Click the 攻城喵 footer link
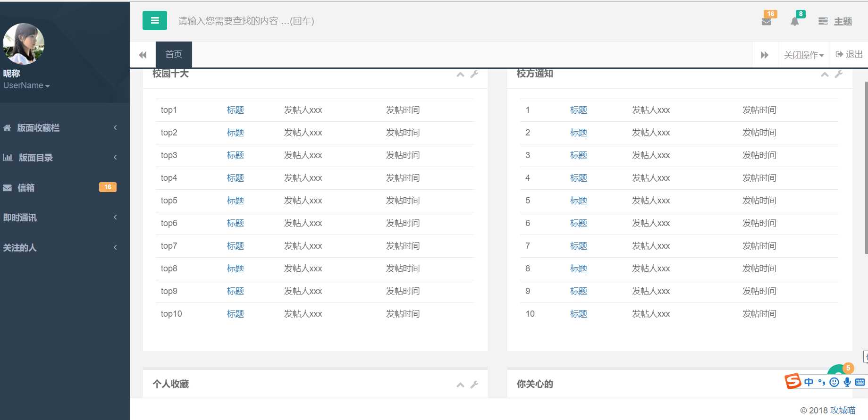This screenshot has height=420, width=868. tap(843, 410)
